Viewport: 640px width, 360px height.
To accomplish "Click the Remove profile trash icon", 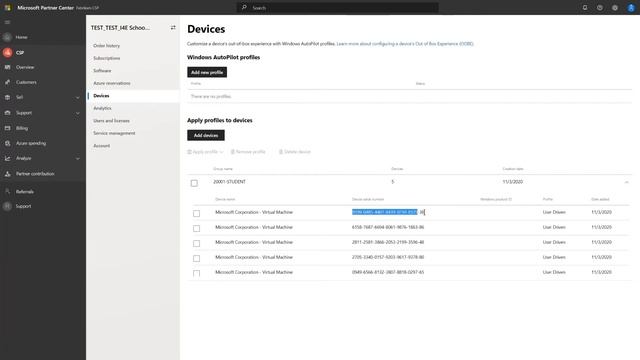I will (233, 152).
